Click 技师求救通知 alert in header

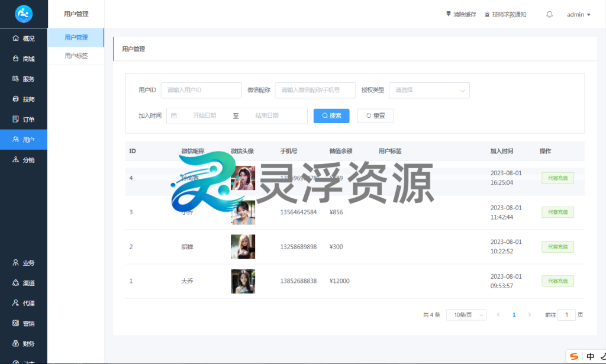pyautogui.click(x=505, y=14)
